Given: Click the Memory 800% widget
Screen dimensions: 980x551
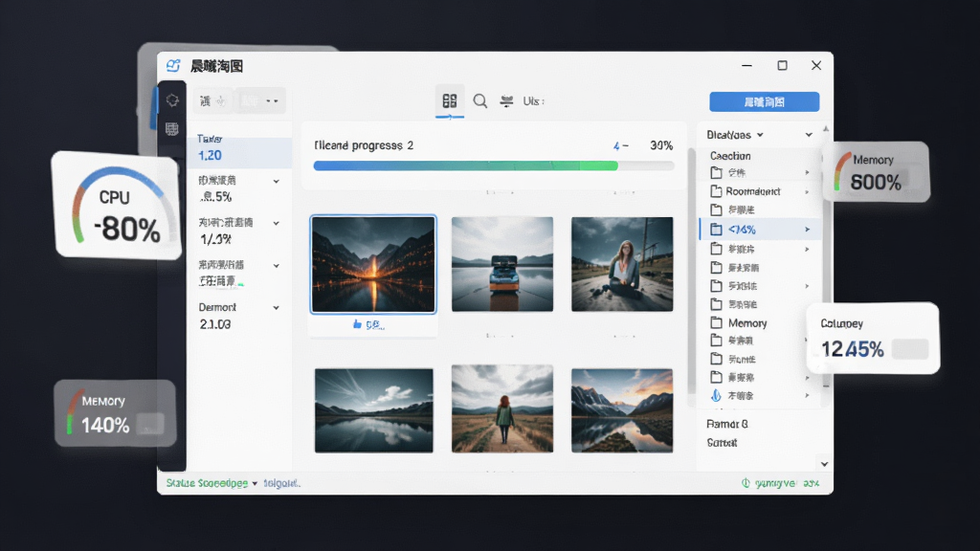Looking at the screenshot, I should click(x=877, y=172).
